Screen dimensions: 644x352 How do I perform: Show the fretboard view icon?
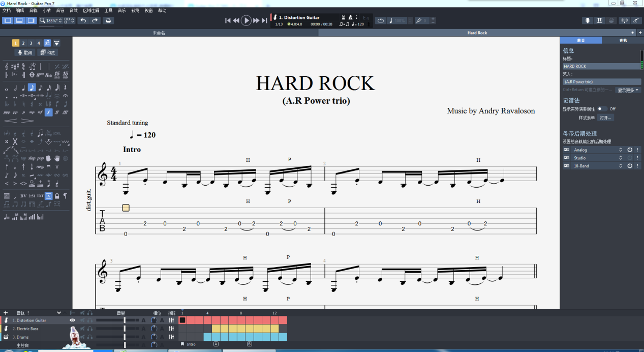click(x=588, y=20)
